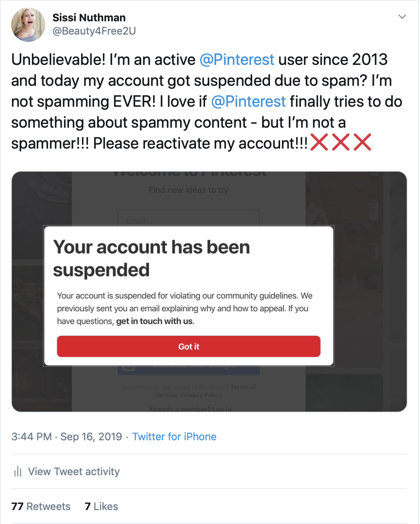Open the @Pinterest mention before "finally tries"
The width and height of the screenshot is (420, 524).
click(248, 102)
